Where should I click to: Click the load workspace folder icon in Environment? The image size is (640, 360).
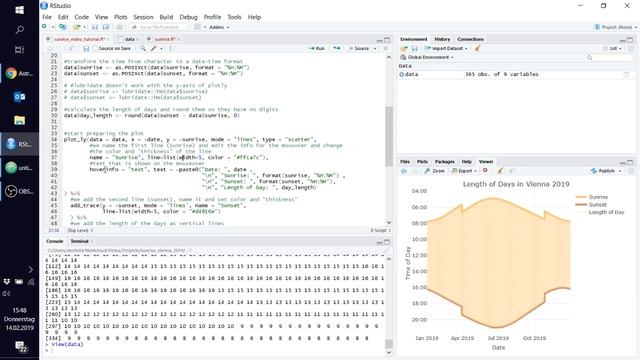[404, 48]
